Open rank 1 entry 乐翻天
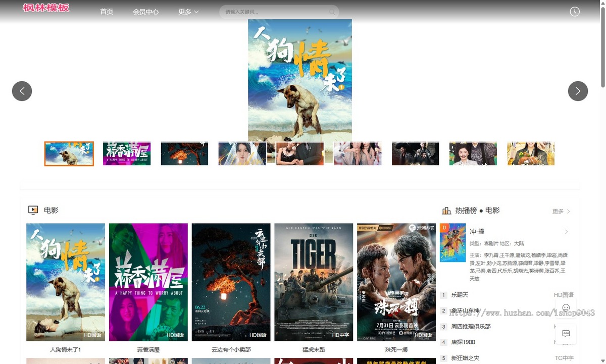The image size is (606, 364). 460,295
